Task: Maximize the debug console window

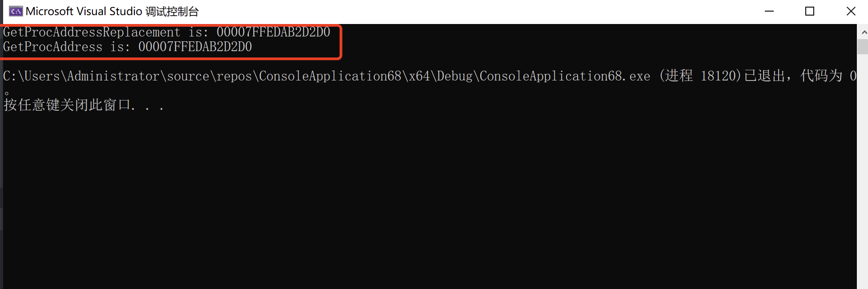Action: (810, 11)
